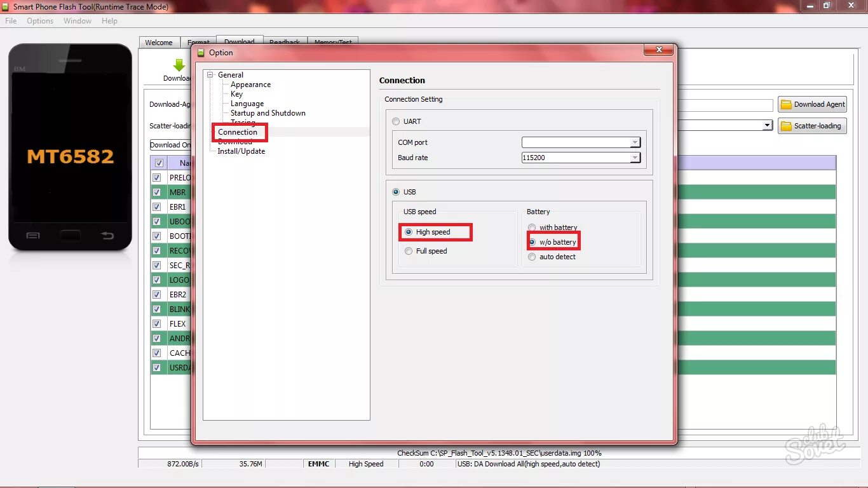Open the Window menu
Screen dimensions: 868x488
pos(78,21)
